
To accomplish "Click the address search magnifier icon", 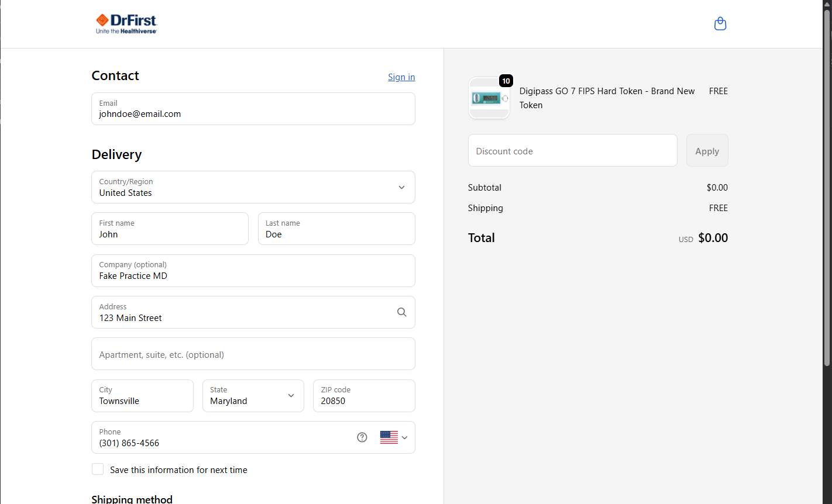I will tap(401, 312).
